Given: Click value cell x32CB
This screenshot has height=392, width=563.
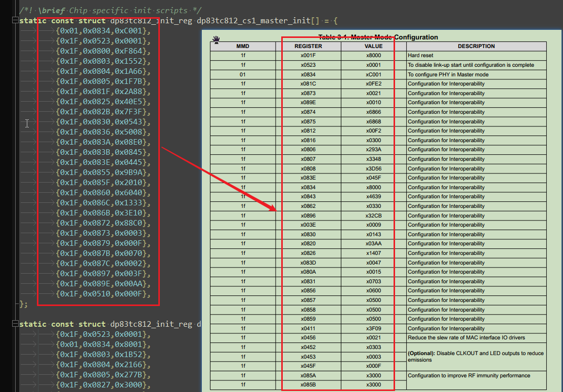Looking at the screenshot, I should (x=373, y=215).
